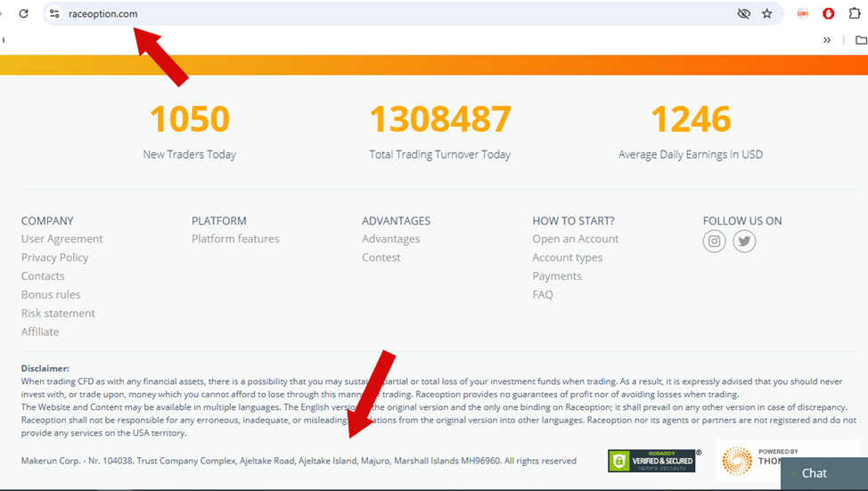This screenshot has width=868, height=491.
Task: View the Bonus rules link
Action: [x=51, y=294]
